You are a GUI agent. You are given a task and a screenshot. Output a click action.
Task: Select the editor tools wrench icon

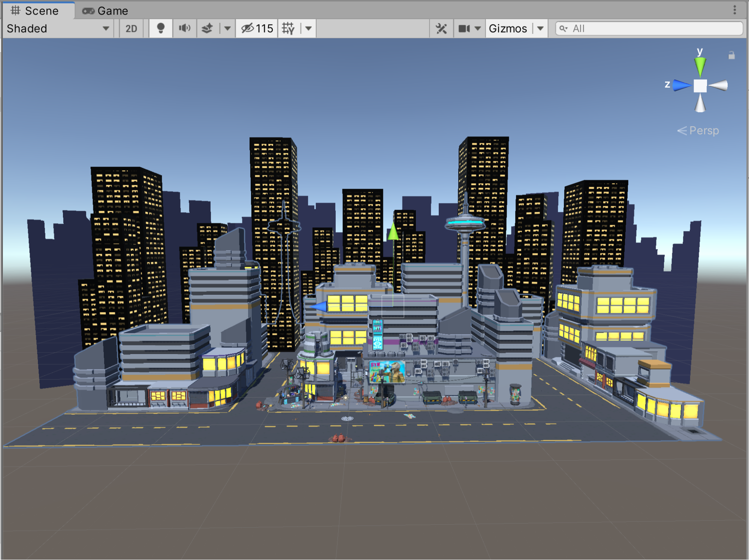click(441, 28)
